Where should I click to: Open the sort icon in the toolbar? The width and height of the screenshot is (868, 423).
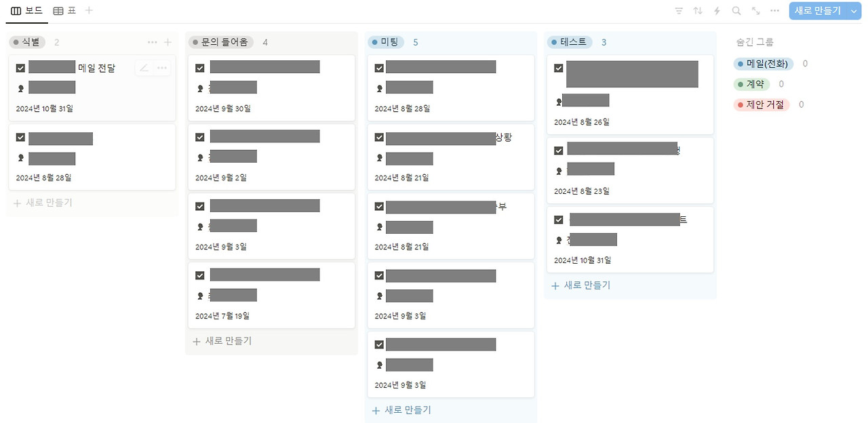click(697, 11)
